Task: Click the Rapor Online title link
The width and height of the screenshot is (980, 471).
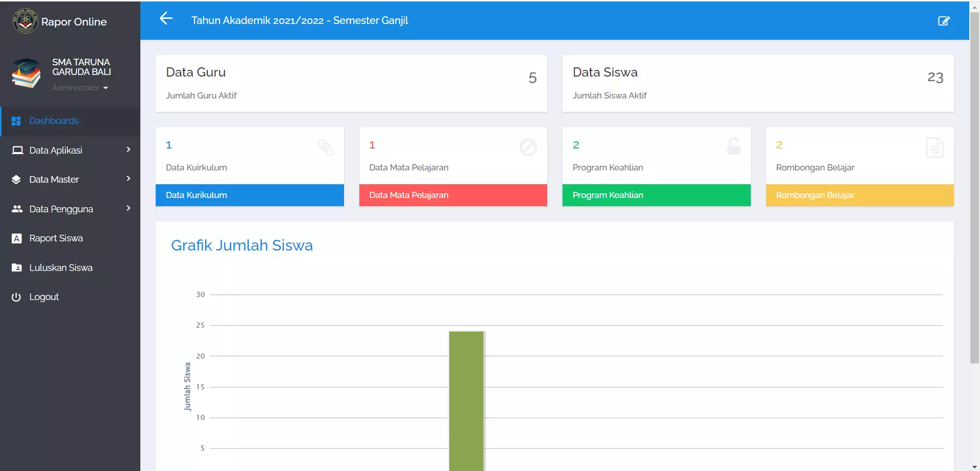Action: [x=74, y=22]
